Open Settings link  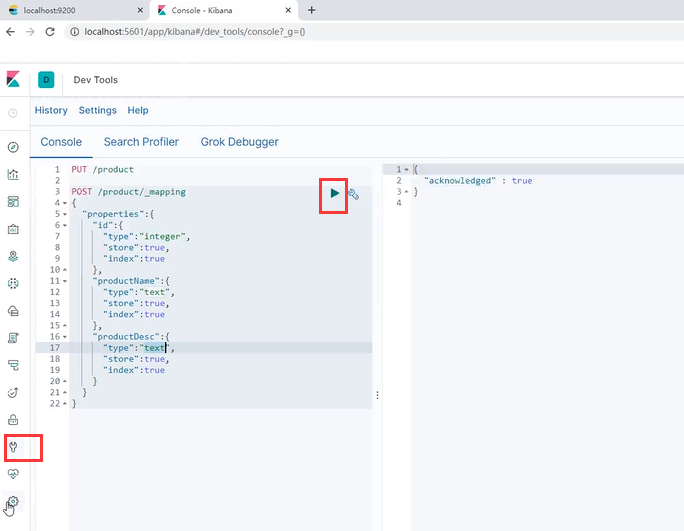(x=97, y=110)
